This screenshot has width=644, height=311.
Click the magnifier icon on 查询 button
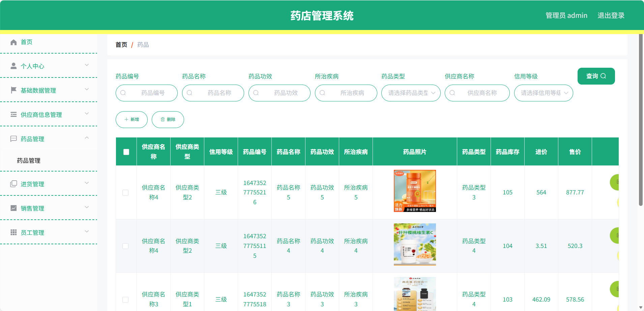coord(603,76)
